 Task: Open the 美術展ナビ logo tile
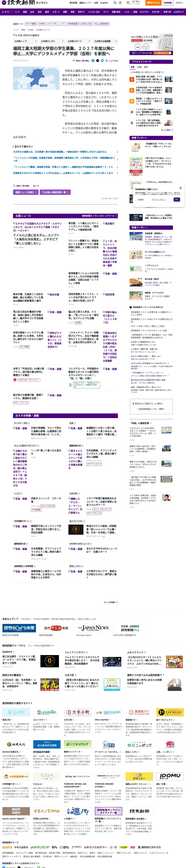point(139,712)
